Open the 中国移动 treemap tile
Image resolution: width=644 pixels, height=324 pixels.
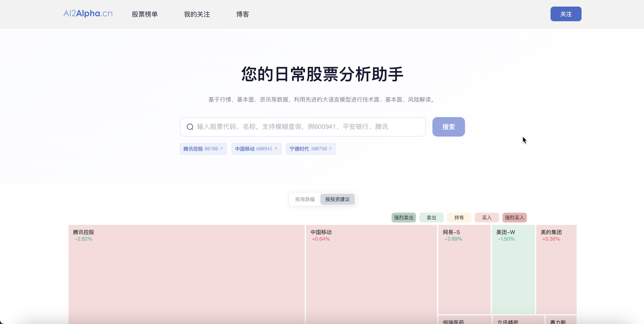[x=372, y=274]
